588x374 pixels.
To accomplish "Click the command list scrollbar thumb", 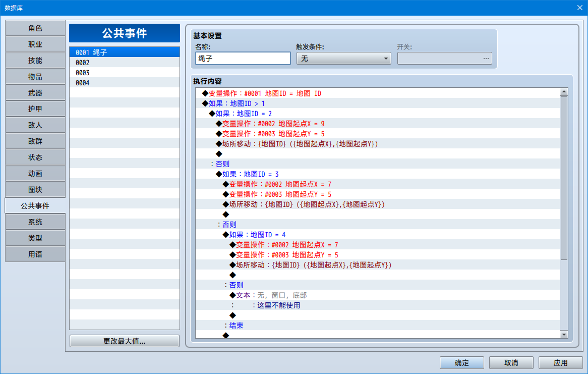I will 564,178.
